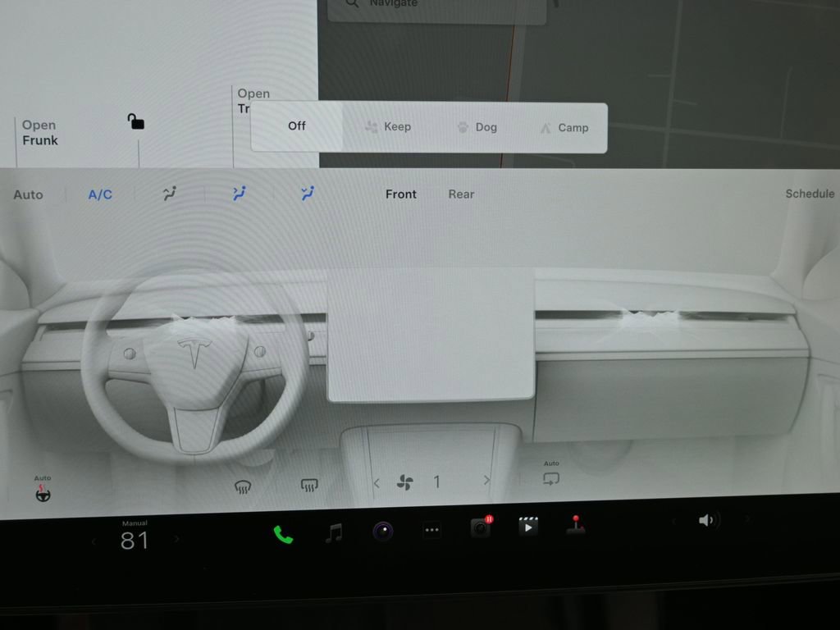Viewport: 840px width, 630px height.
Task: Select the Front climate tab
Action: (400, 194)
